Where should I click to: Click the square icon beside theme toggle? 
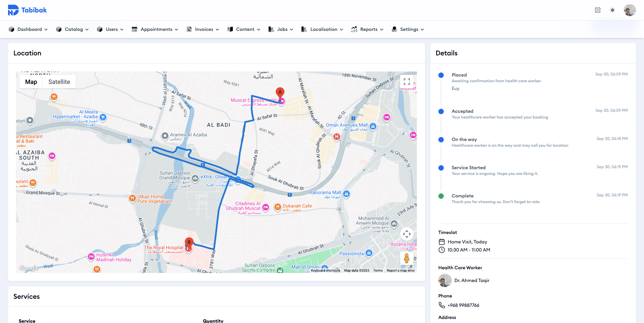tap(598, 10)
